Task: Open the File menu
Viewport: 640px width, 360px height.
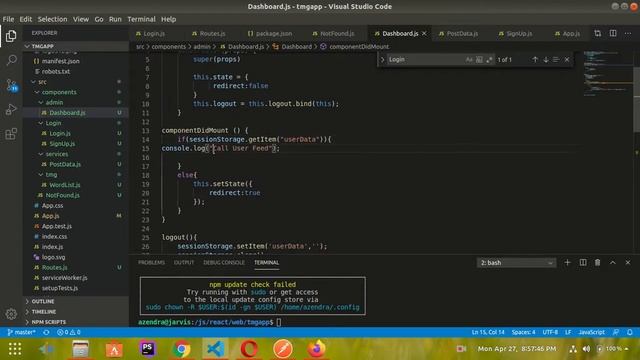Action: (x=8, y=19)
